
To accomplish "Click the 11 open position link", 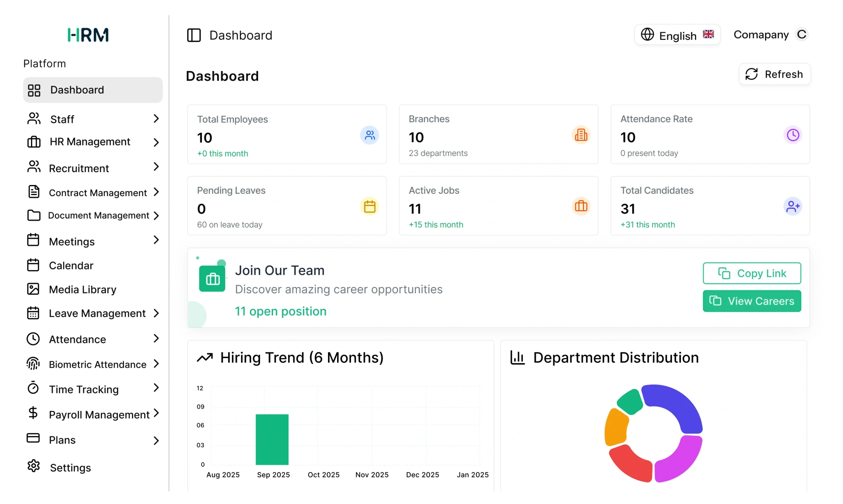I will pyautogui.click(x=281, y=311).
